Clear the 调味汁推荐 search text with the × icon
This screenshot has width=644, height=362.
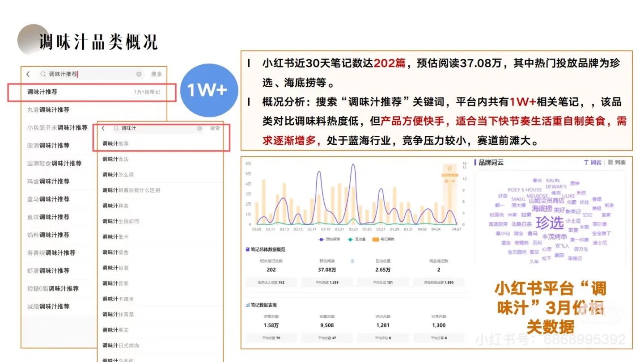(139, 74)
